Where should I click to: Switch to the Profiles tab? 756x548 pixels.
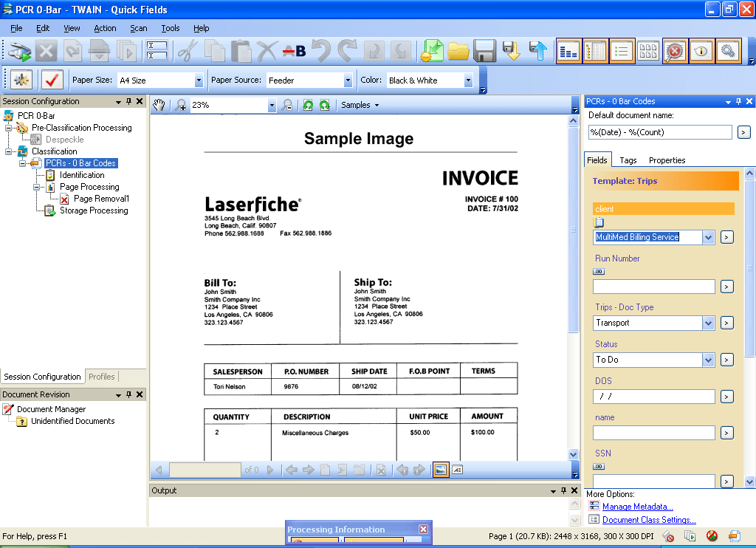102,376
